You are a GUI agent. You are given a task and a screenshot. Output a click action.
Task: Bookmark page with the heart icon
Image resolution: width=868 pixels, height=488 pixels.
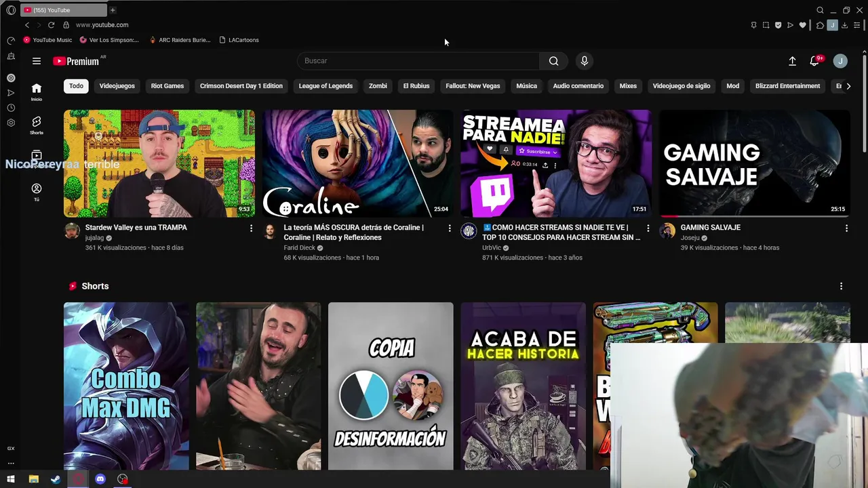point(803,25)
